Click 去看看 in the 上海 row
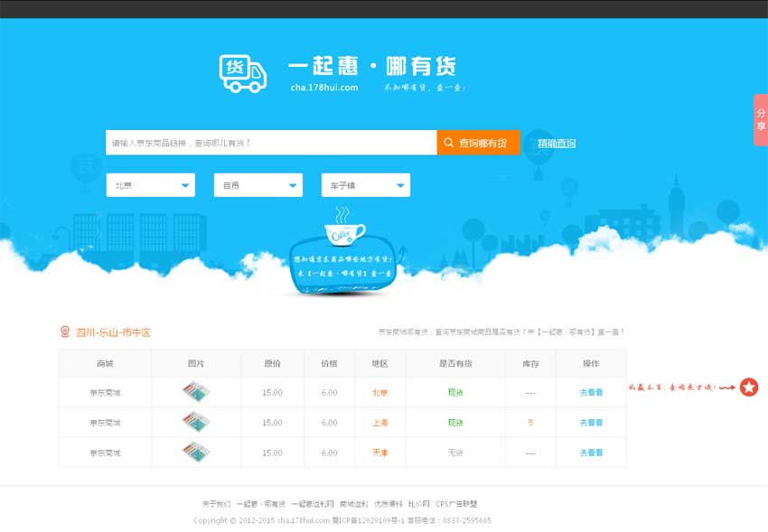 point(591,423)
